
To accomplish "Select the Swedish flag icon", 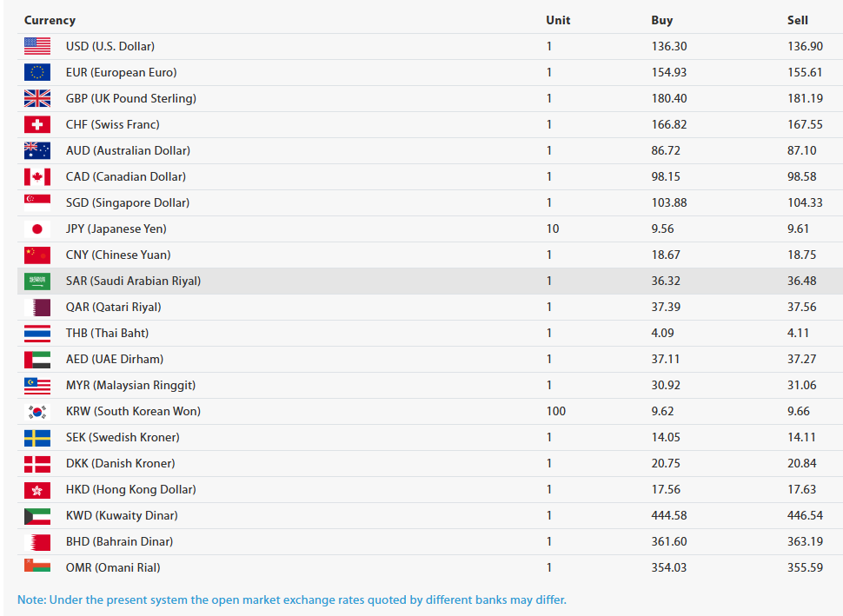I will (37, 438).
